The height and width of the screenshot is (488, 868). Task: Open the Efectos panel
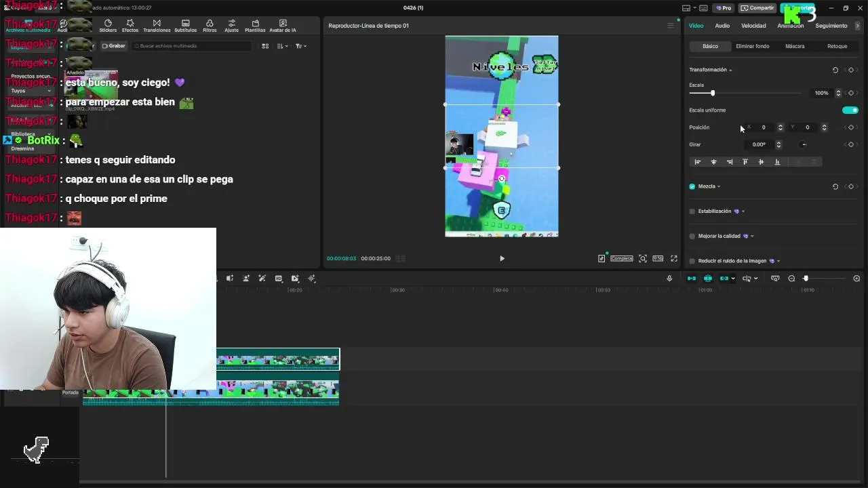tap(130, 26)
